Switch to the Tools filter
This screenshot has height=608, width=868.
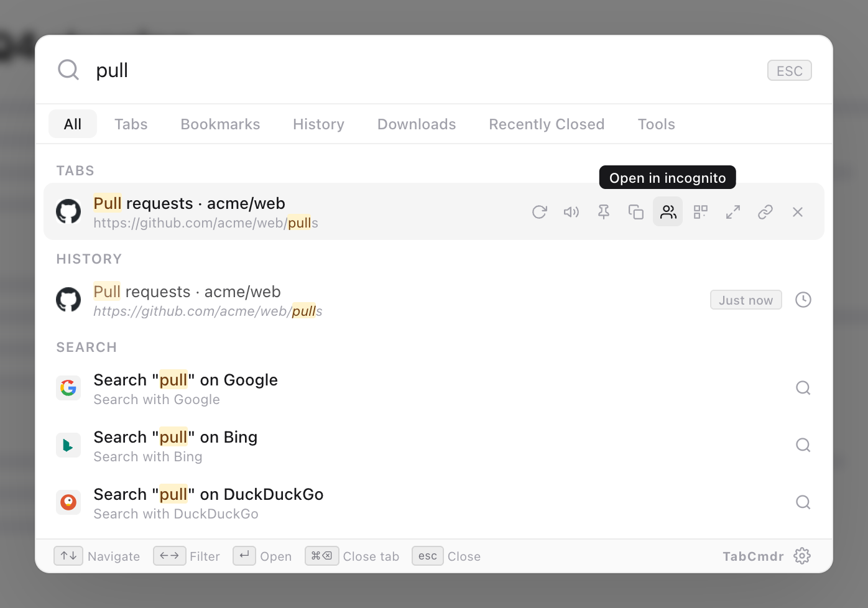click(656, 124)
